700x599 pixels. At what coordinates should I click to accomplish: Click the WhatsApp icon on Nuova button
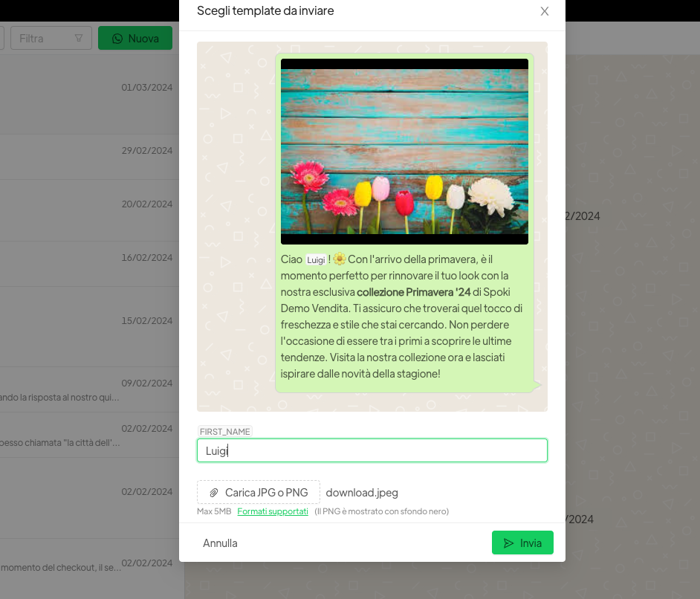(x=117, y=39)
